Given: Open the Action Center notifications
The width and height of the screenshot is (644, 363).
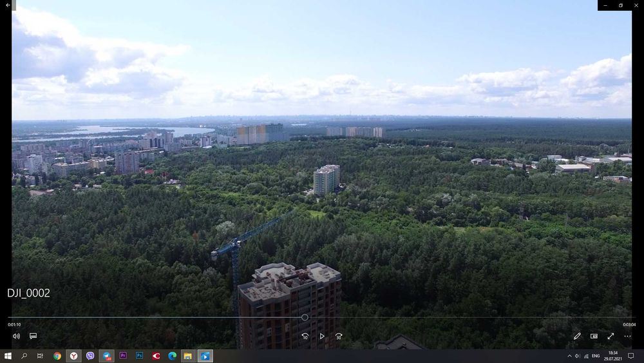Looking at the screenshot, I should (x=631, y=356).
